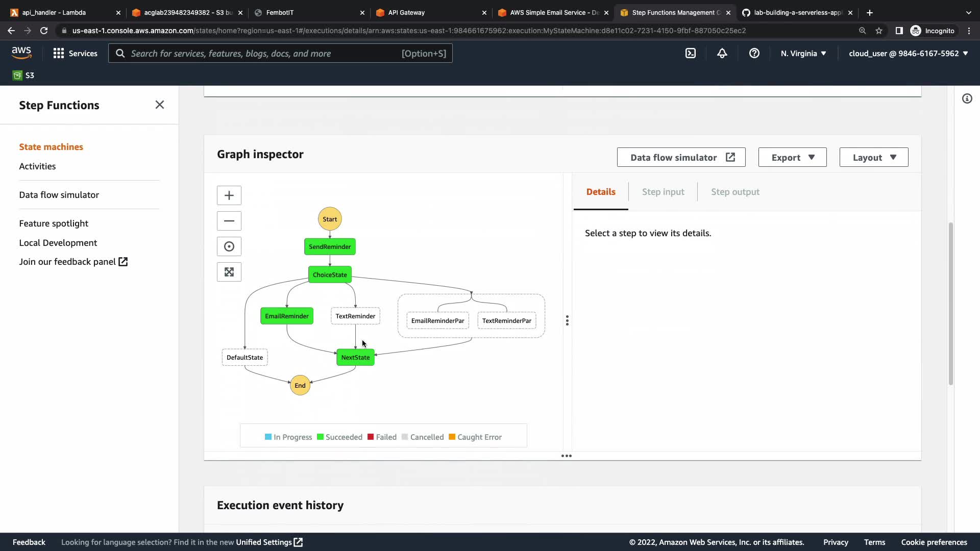Open the cloud_user account menu
Image resolution: width=980 pixels, height=551 pixels.
coord(908,53)
